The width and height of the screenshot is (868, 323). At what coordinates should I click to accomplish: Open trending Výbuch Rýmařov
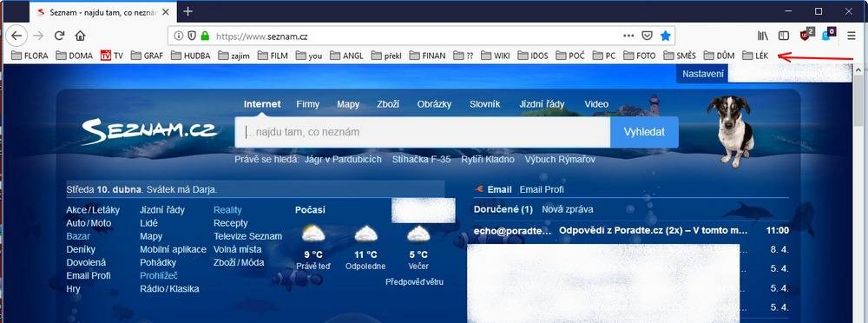pos(560,160)
